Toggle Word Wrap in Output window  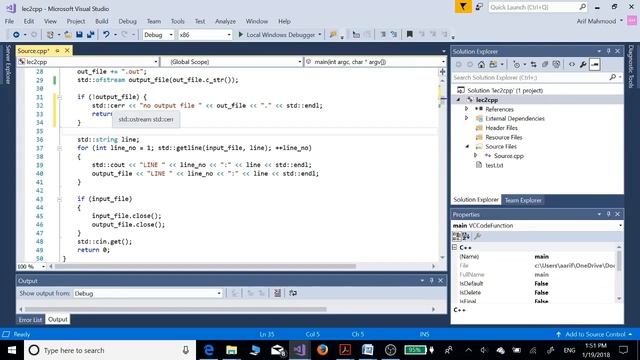point(293,293)
